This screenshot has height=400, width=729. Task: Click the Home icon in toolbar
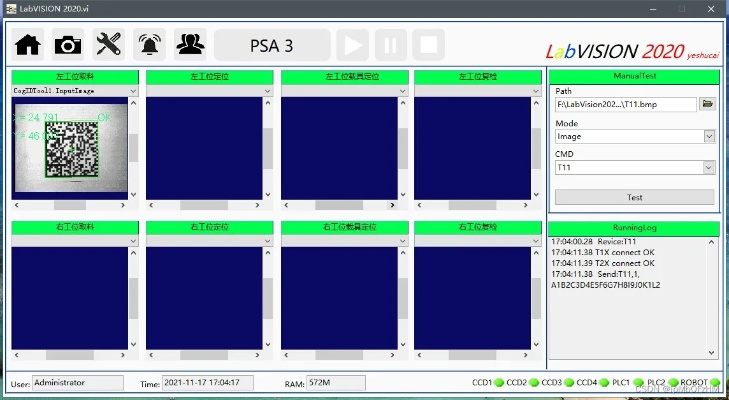pyautogui.click(x=28, y=44)
